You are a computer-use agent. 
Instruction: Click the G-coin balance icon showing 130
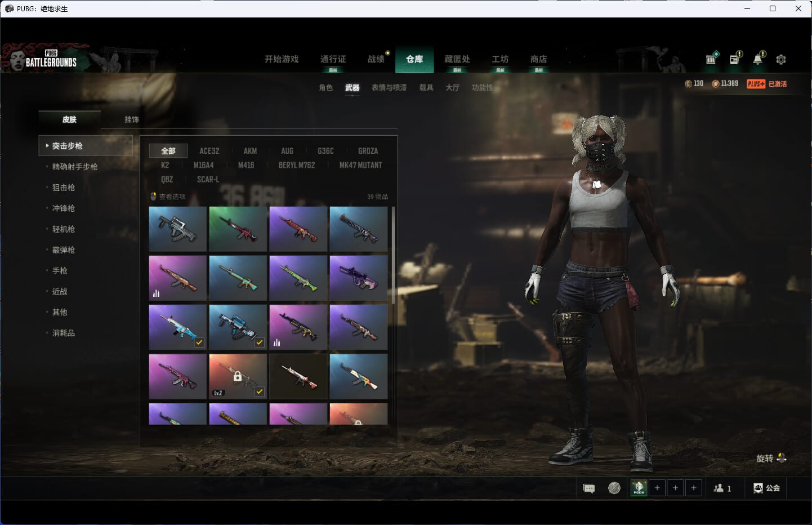[688, 84]
